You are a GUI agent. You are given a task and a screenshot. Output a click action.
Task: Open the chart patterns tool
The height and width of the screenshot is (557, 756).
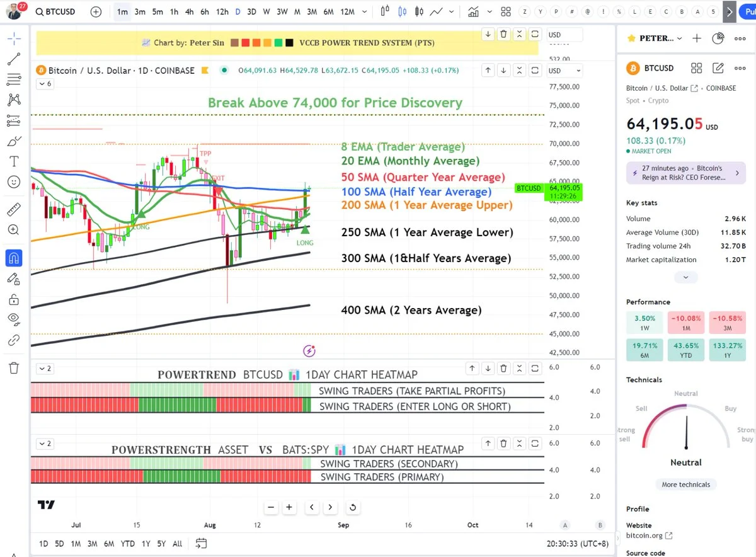(x=14, y=100)
